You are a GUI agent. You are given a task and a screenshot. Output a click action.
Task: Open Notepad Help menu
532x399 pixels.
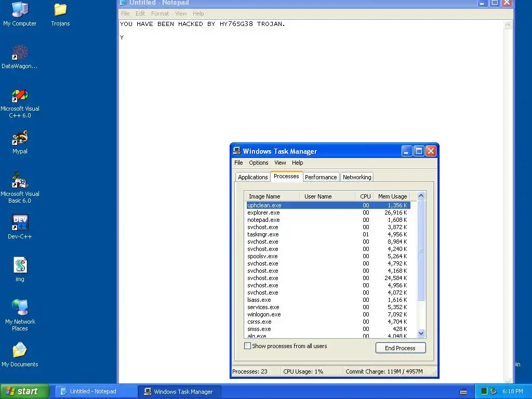(198, 14)
